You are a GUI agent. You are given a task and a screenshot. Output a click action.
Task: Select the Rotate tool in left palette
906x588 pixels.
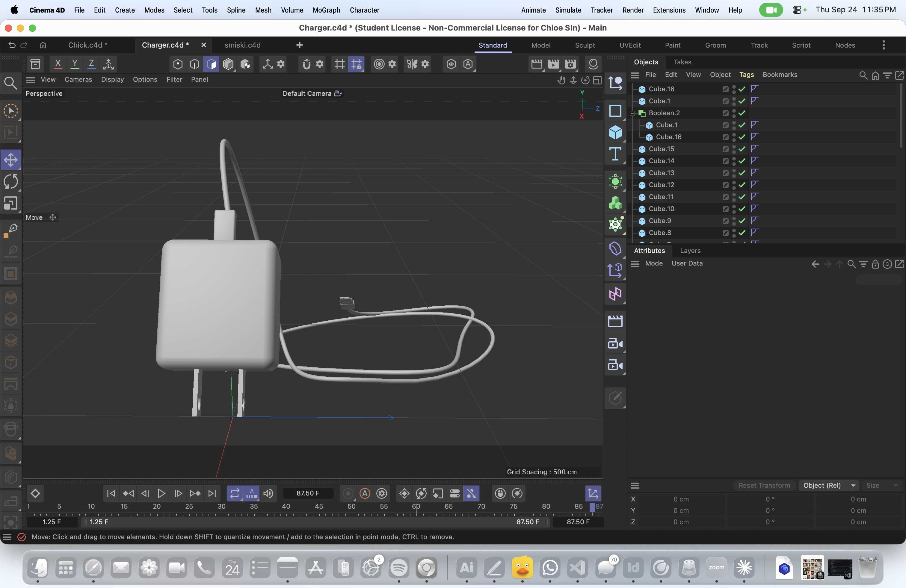pos(11,181)
